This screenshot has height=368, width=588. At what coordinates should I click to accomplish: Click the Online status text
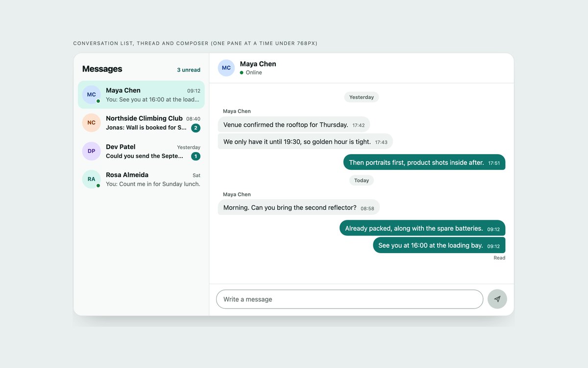click(x=254, y=73)
